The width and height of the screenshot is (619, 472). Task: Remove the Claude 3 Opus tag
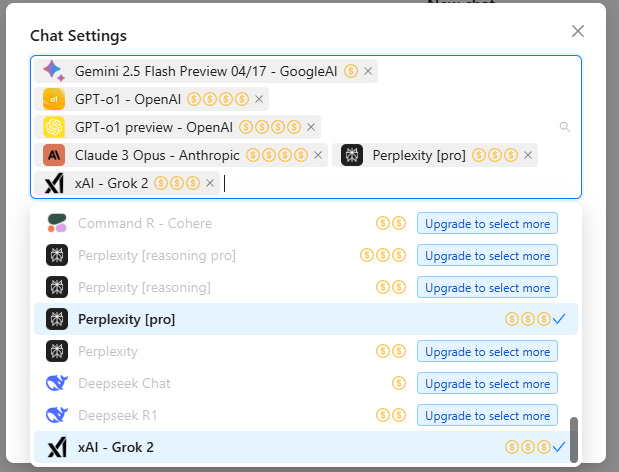coord(318,155)
